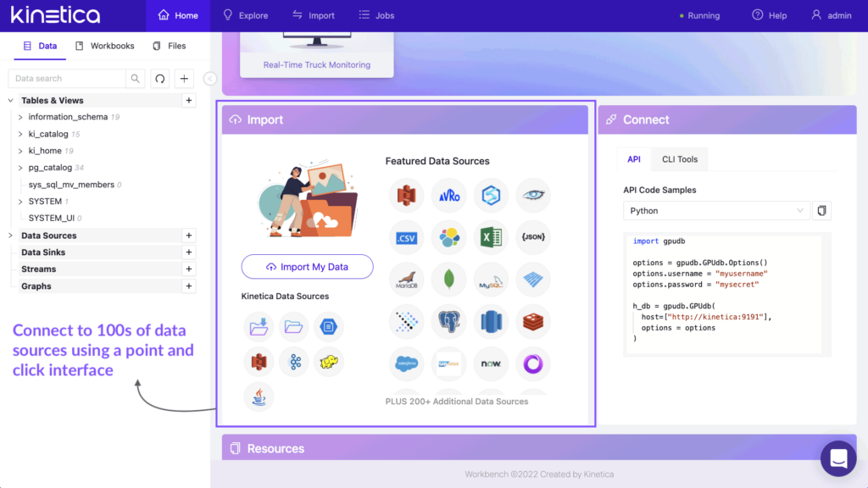Refresh the data object list
This screenshot has height=488, width=868.
[x=160, y=79]
